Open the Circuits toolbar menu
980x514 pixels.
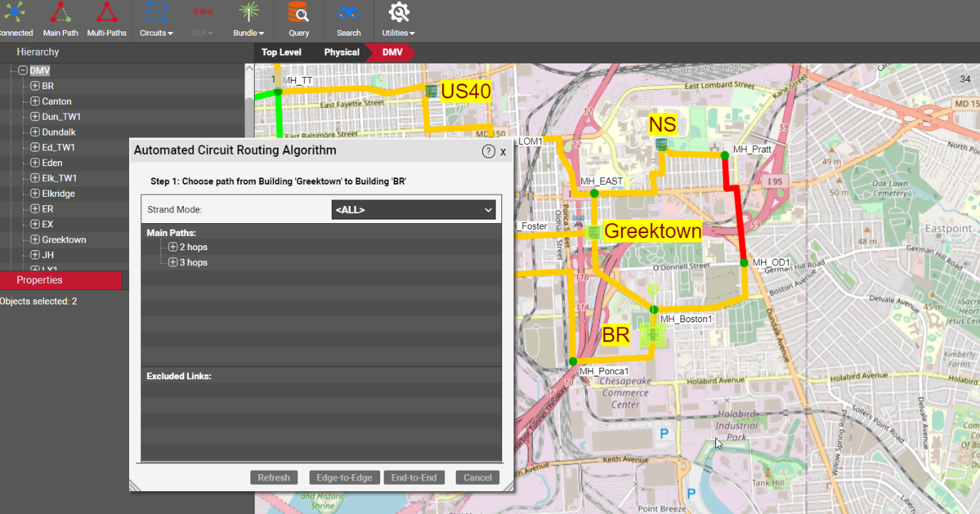(156, 13)
